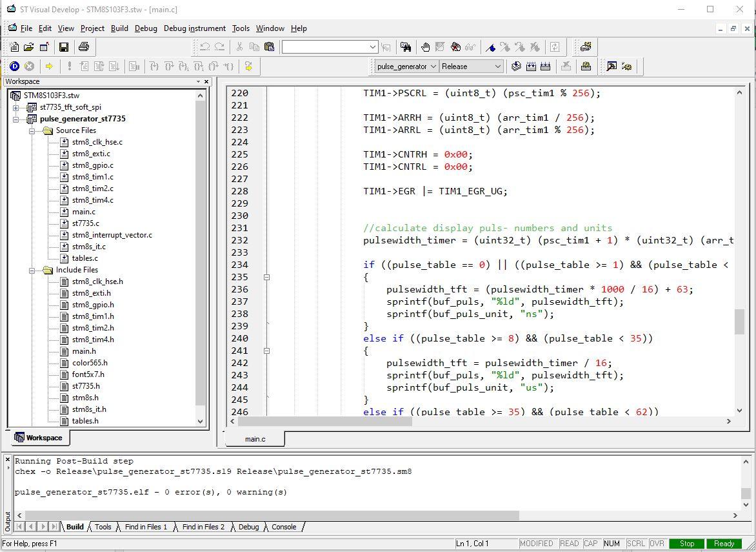
Task: Select st7735.h in Include Files
Action: click(86, 386)
